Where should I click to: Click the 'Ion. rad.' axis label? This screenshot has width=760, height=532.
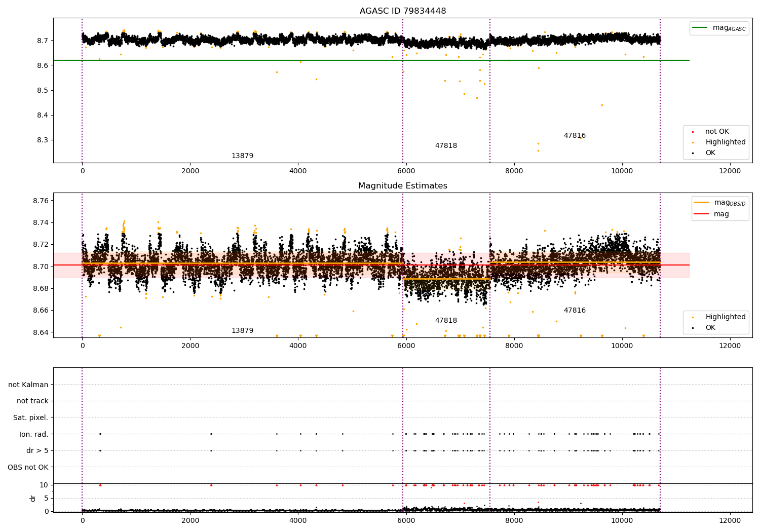(34, 434)
